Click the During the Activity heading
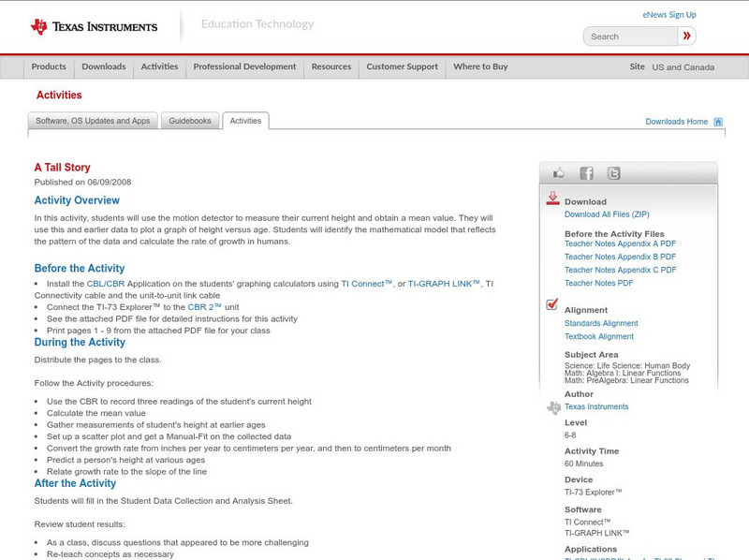Viewport: 749px width, 560px height. coord(80,342)
